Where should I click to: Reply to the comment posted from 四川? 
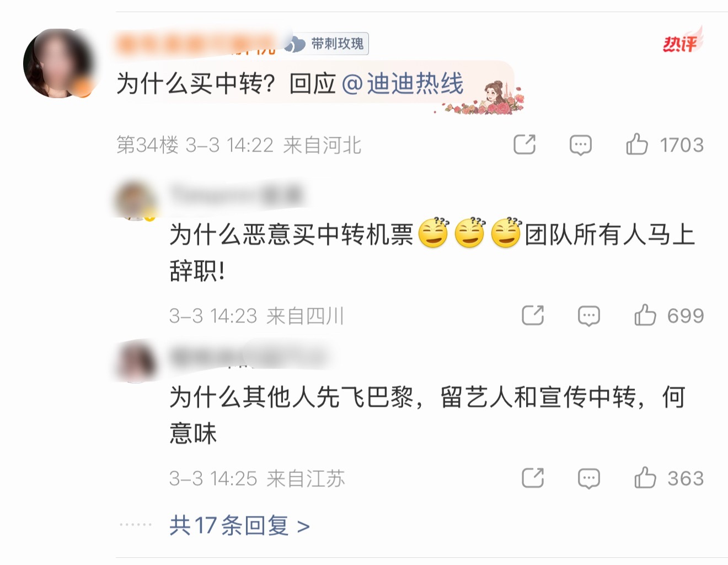[x=588, y=316]
